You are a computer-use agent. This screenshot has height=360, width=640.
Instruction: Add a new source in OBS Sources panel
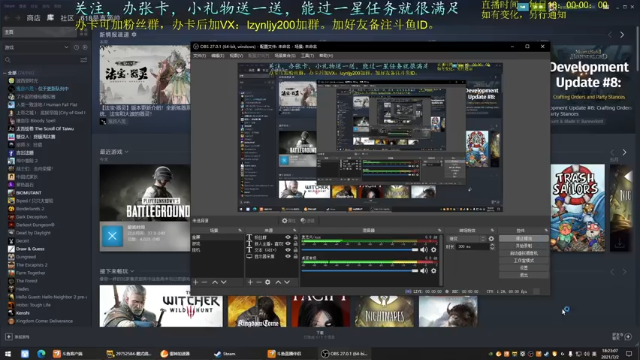pyautogui.click(x=250, y=282)
